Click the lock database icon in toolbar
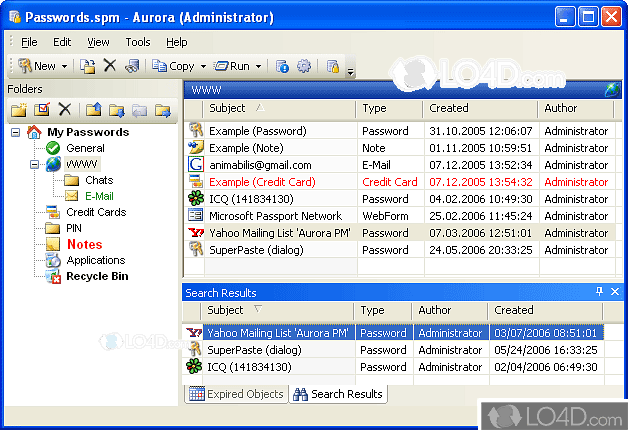This screenshot has height=430, width=628. click(x=332, y=66)
